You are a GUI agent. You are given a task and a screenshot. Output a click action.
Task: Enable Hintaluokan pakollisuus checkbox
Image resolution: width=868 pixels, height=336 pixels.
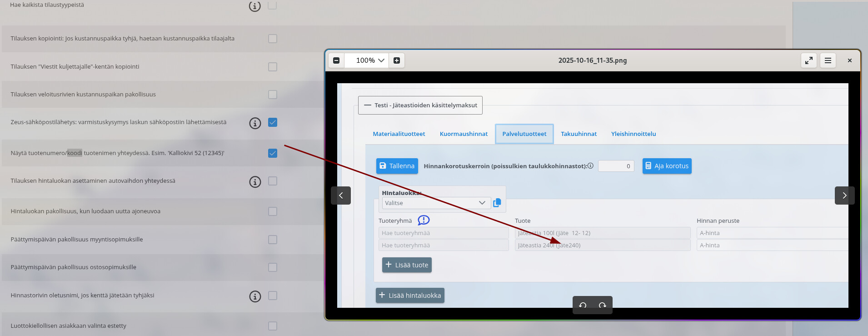[x=273, y=211]
